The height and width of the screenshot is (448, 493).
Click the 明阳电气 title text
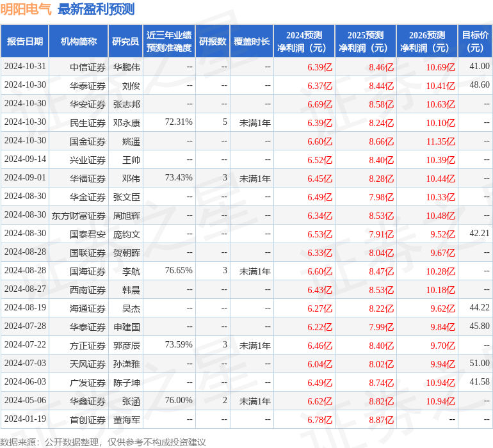(26, 9)
